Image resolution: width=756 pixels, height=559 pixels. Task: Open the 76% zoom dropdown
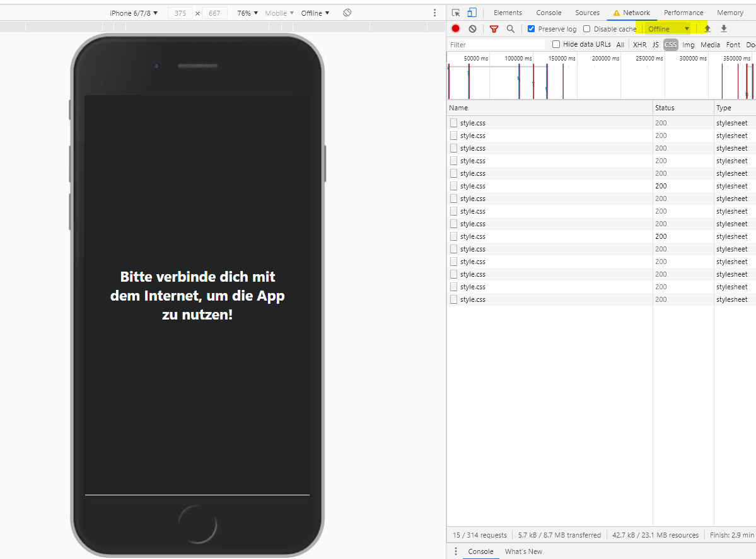tap(247, 13)
